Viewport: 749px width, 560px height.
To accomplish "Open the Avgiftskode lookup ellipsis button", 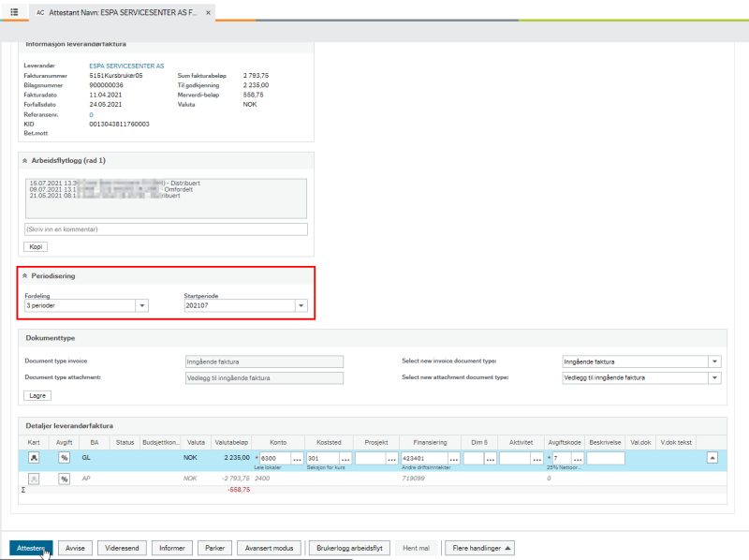I will coord(578,459).
